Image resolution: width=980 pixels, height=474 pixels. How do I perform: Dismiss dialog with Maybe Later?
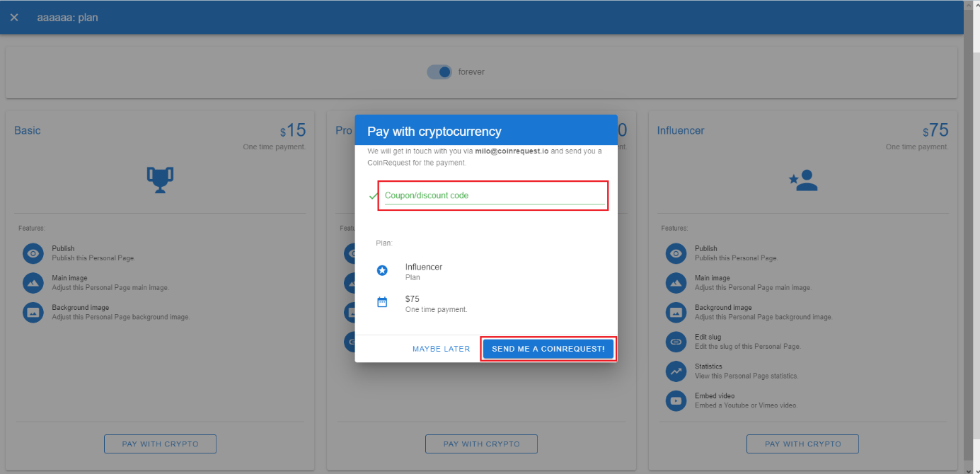[441, 349]
